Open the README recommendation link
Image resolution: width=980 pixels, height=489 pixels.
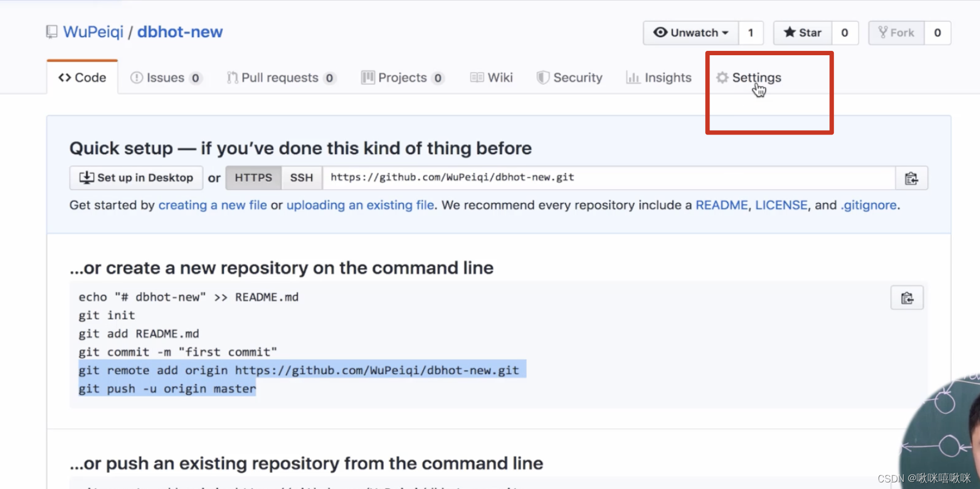(x=722, y=205)
